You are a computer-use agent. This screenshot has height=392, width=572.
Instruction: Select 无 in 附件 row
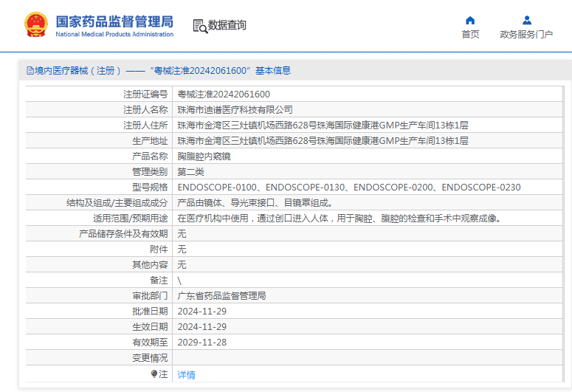point(182,250)
